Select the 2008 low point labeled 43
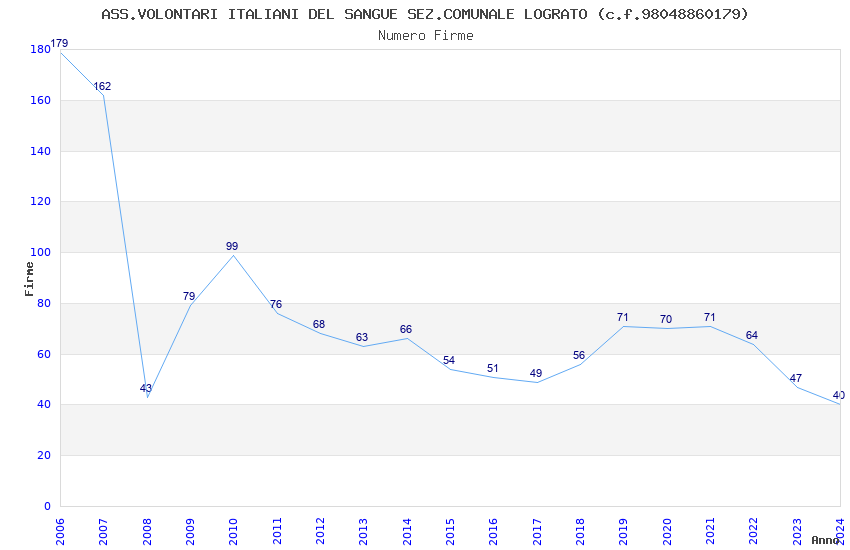850x550 pixels. 147,397
